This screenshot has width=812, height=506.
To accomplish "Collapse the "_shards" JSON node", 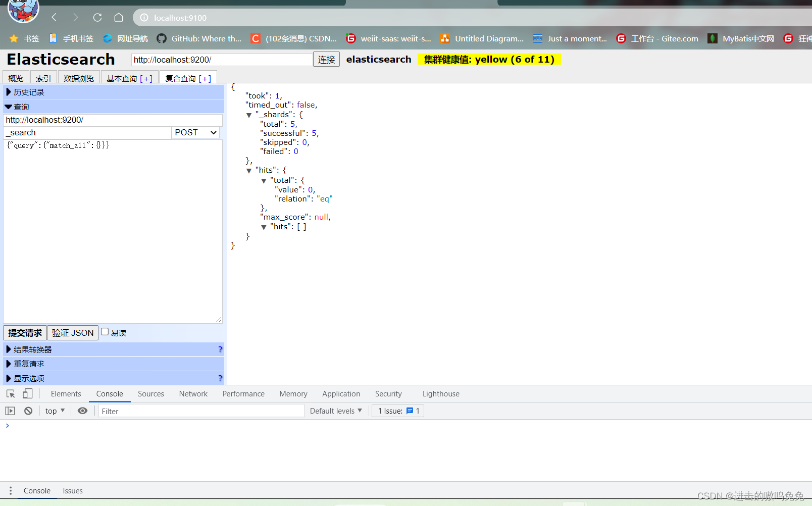I will [249, 115].
